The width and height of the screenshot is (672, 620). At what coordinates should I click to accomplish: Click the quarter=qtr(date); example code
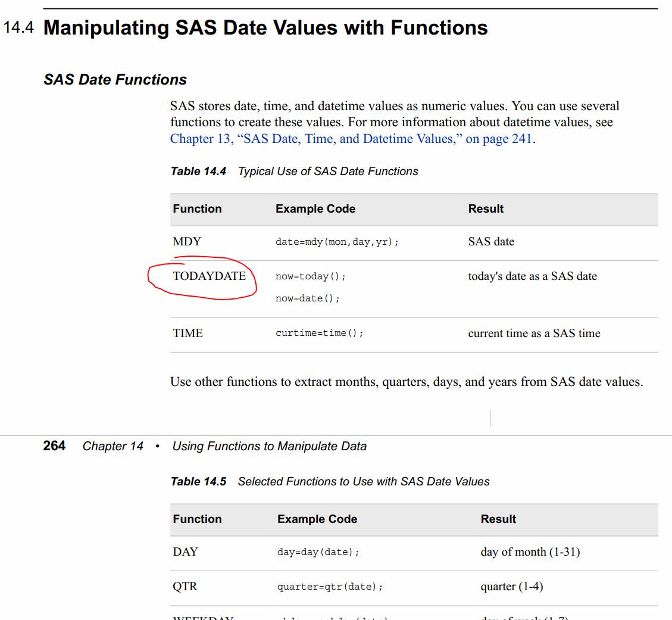click(330, 587)
